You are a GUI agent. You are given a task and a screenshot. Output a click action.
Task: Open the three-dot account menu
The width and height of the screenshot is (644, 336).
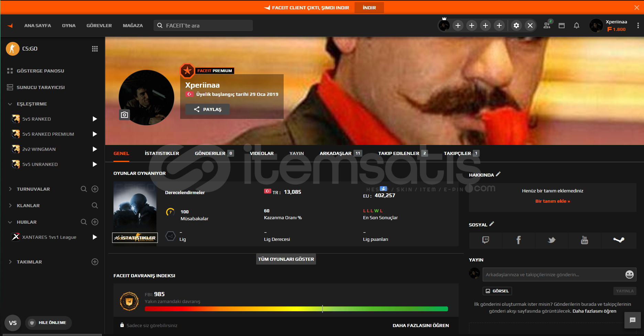point(638,25)
